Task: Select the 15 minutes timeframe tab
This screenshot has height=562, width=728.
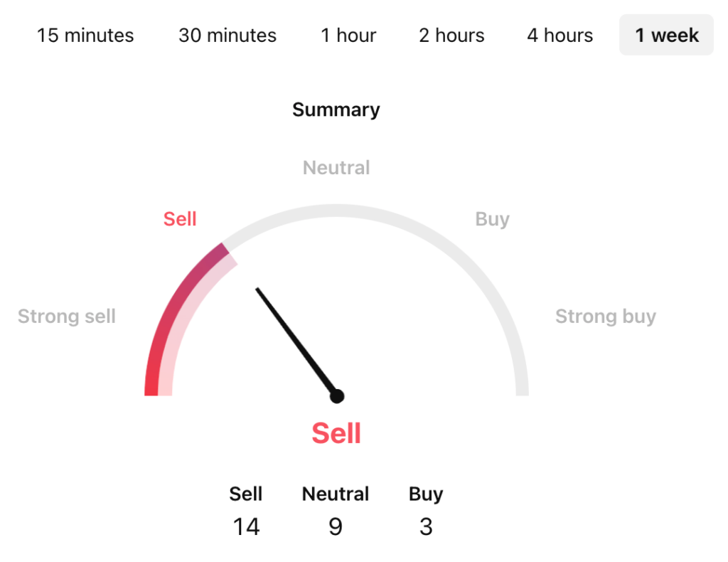Action: pyautogui.click(x=85, y=35)
